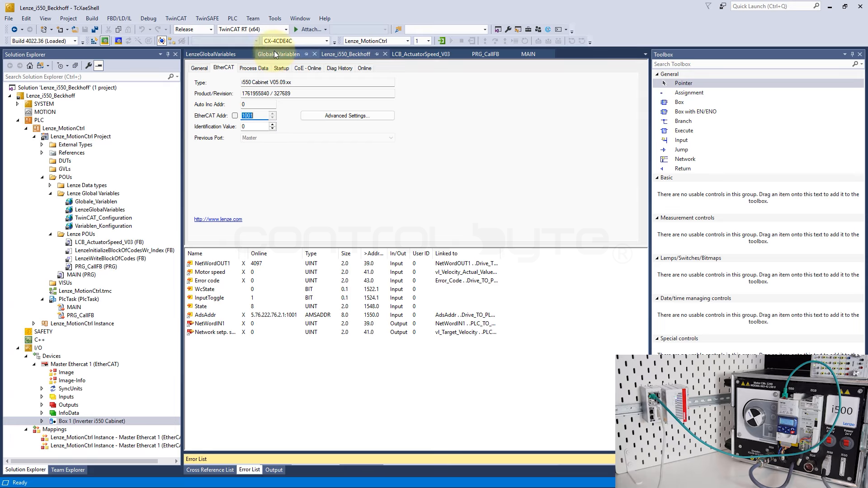Click the Copy toolbar icon

click(118, 29)
